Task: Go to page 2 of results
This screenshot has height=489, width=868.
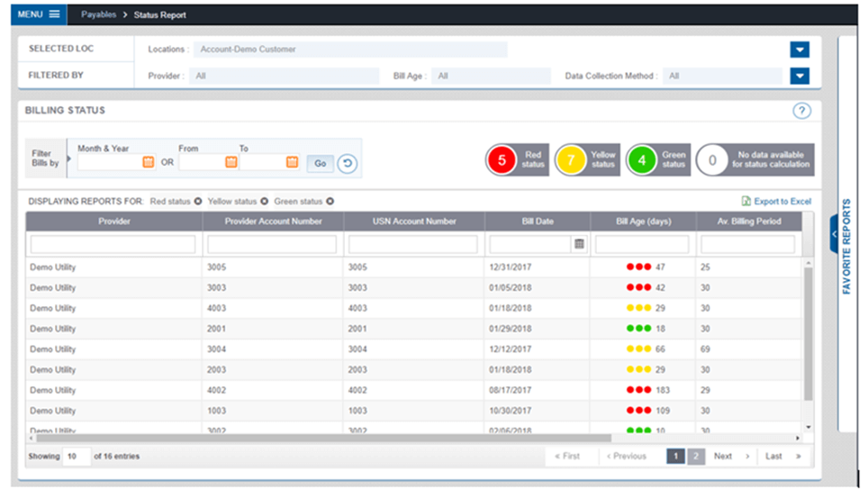Action: tap(695, 457)
